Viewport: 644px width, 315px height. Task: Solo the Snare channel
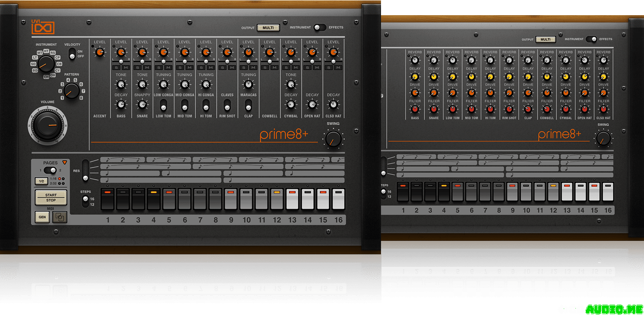coord(138,68)
